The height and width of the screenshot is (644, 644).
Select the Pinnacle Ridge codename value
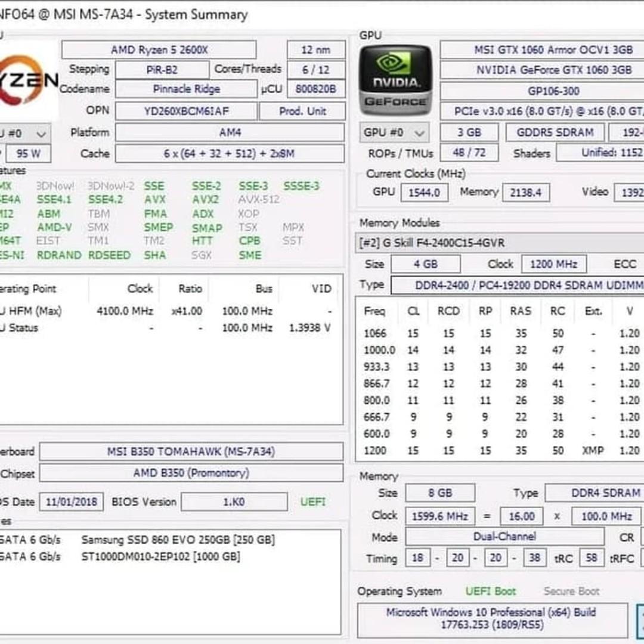pos(187,89)
